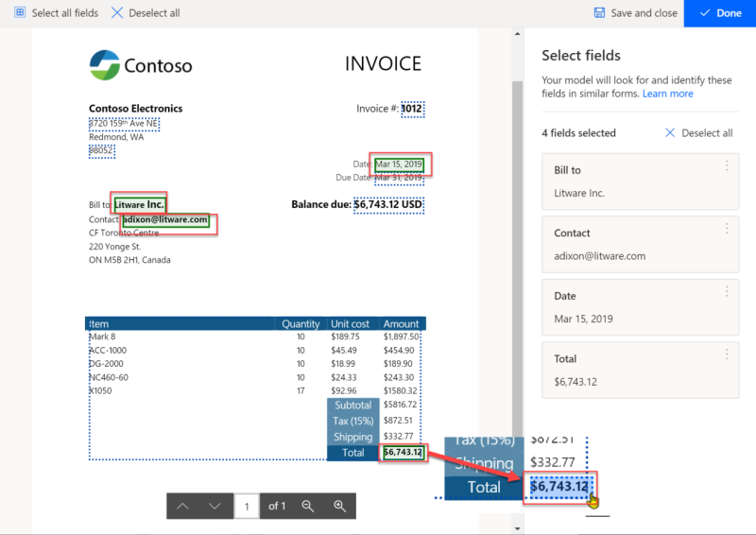Select the Invoice number 1012 field
This screenshot has height=535, width=756.
pos(413,109)
